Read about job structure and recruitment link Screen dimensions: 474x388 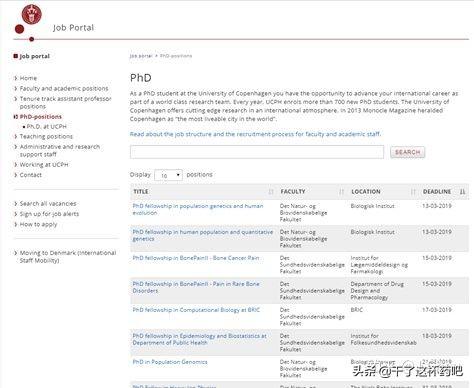[x=255, y=134]
